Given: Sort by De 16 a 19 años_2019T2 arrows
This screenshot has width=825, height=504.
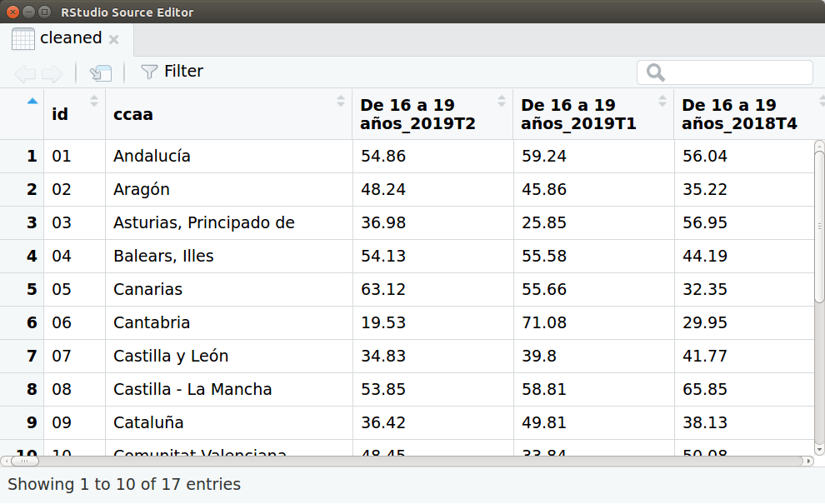Looking at the screenshot, I should 502,101.
